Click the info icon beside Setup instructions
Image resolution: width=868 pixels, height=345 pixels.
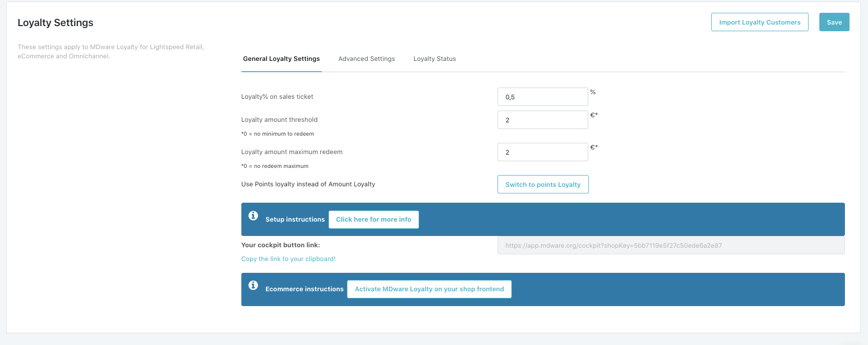click(253, 215)
